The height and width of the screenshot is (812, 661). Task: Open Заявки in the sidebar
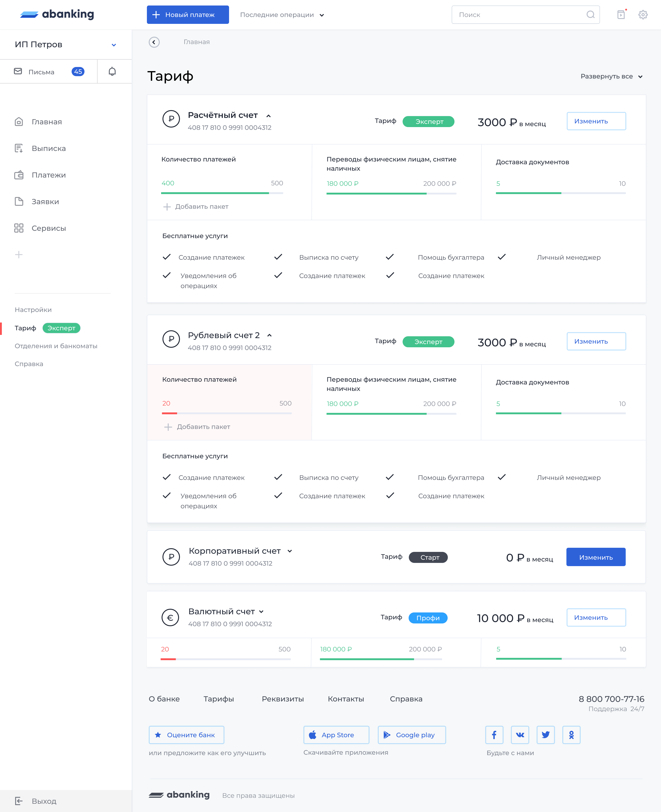pyautogui.click(x=45, y=202)
